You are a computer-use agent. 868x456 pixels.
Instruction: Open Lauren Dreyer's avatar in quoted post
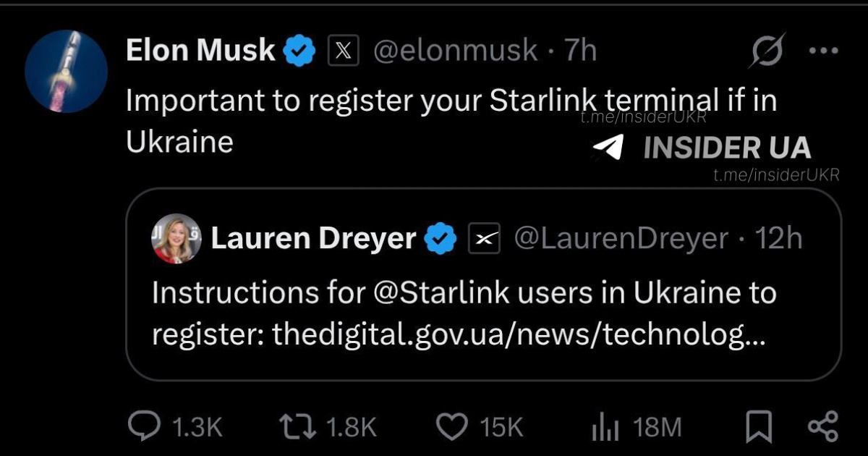(x=176, y=238)
